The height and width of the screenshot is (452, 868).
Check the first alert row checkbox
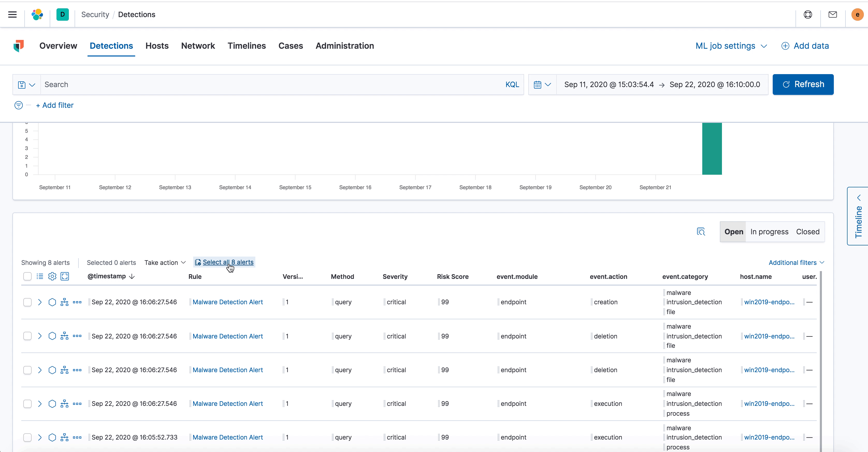27,302
